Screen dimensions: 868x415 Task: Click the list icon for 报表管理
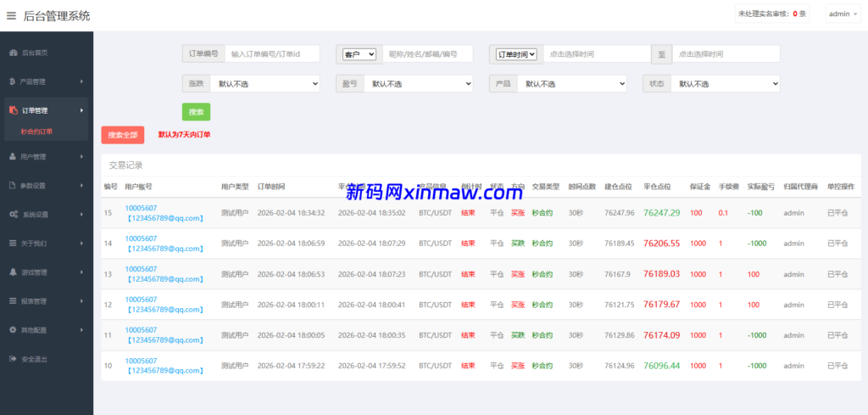pyautogui.click(x=14, y=301)
